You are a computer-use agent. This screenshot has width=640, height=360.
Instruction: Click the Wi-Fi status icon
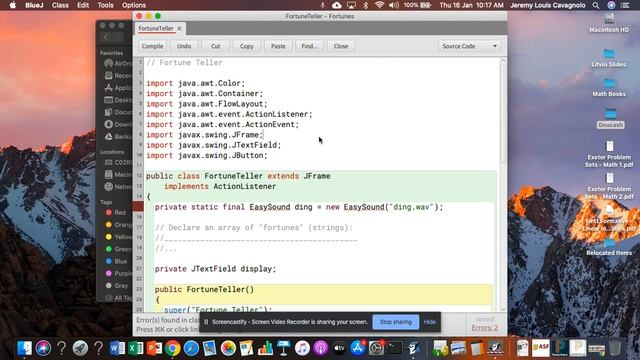(380, 5)
